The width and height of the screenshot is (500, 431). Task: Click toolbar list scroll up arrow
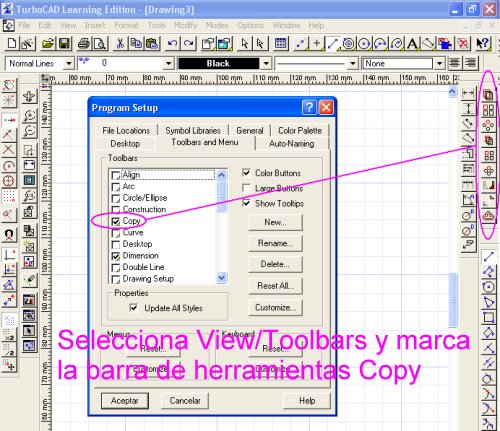coord(222,175)
